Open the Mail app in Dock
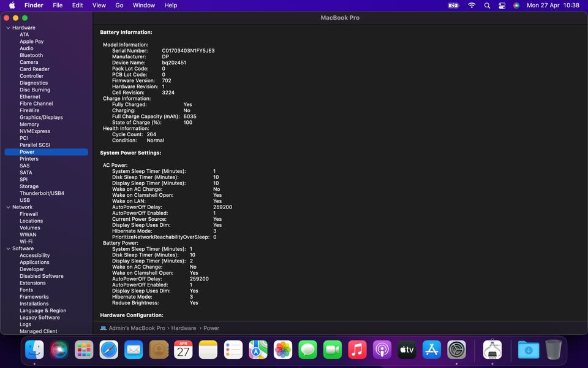The width and height of the screenshot is (588, 368). click(134, 350)
